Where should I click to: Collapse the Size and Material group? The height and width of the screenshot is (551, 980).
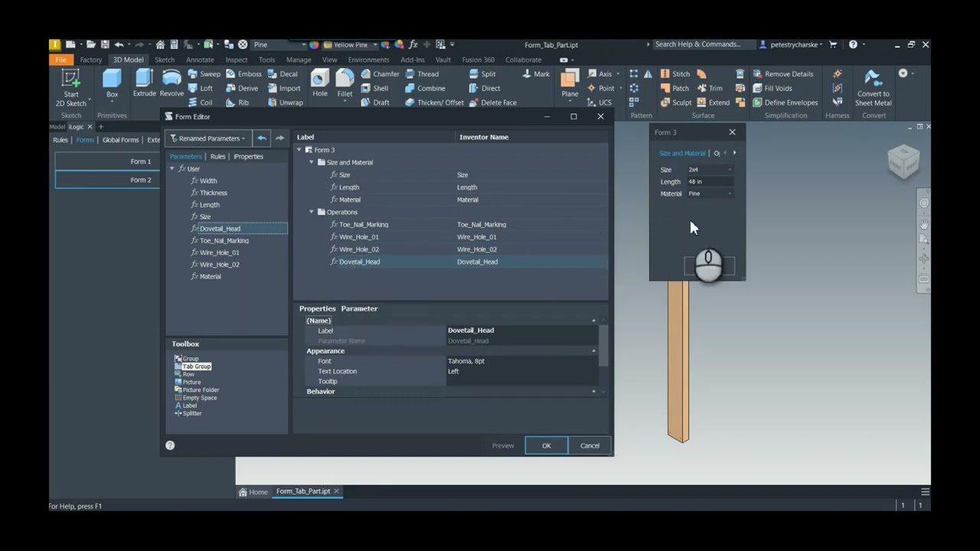pos(312,162)
